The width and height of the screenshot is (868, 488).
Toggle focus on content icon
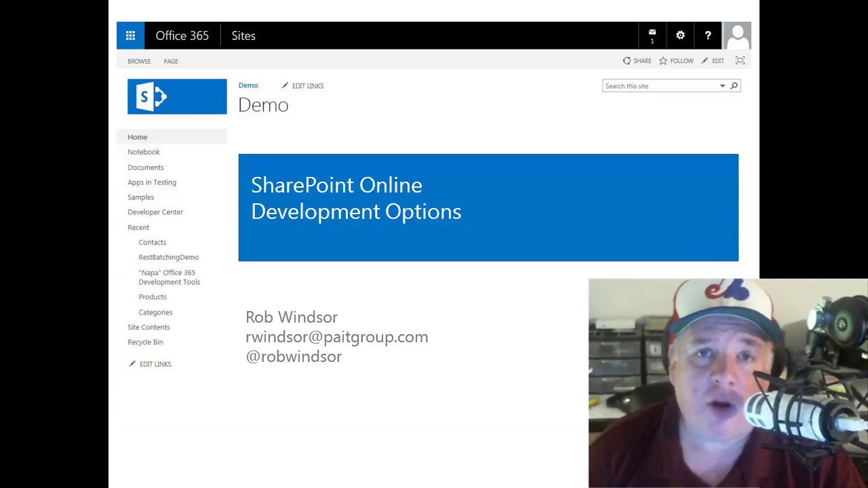[x=740, y=61]
